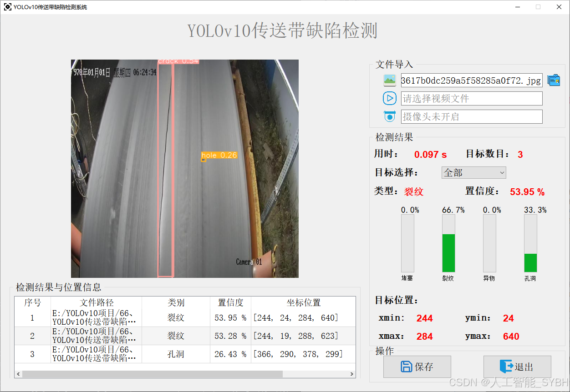Click the 孔洞 category cell in row 3
The height and width of the screenshot is (392, 570).
176,354
